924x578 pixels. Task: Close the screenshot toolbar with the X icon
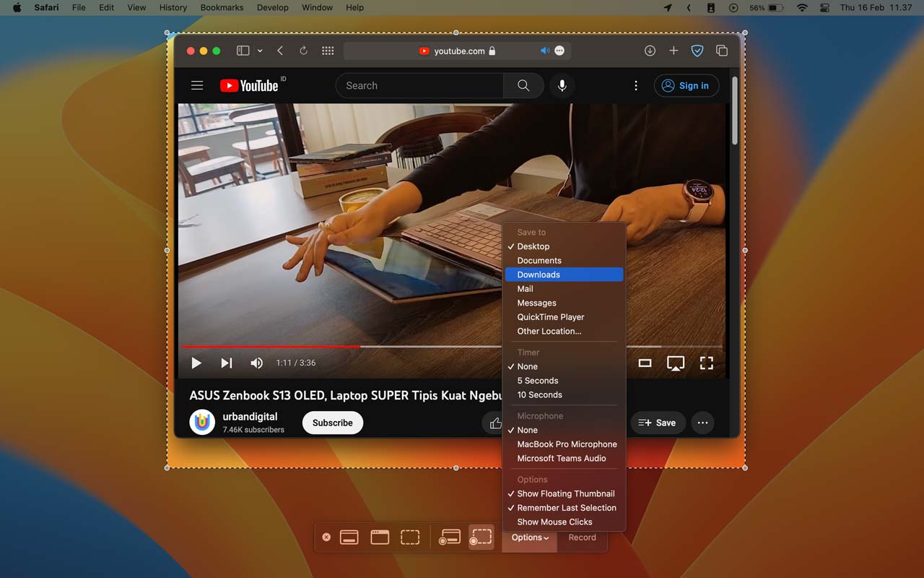point(326,538)
